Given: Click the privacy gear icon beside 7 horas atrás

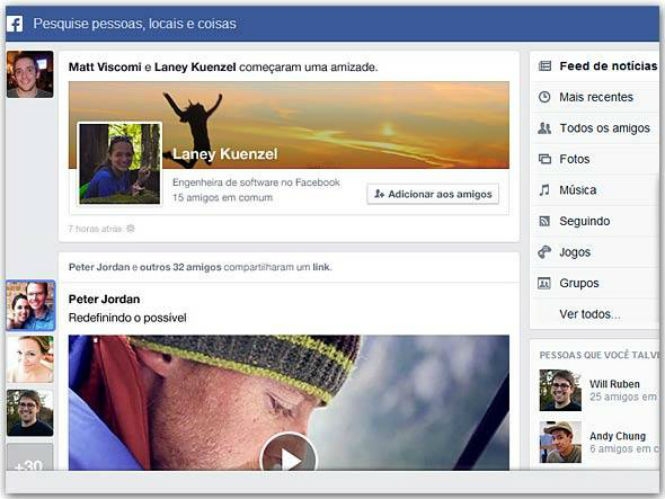Looking at the screenshot, I should pos(130,229).
